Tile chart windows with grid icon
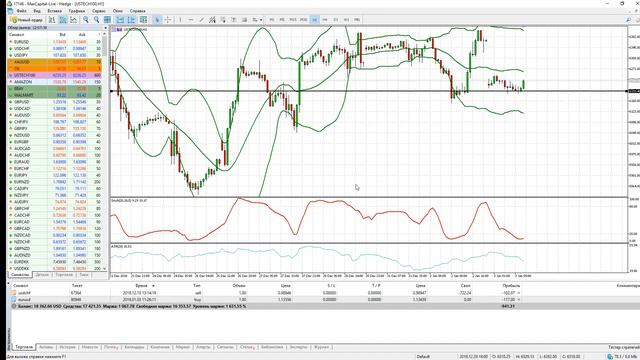640x360 pixels. pyautogui.click(x=107, y=20)
